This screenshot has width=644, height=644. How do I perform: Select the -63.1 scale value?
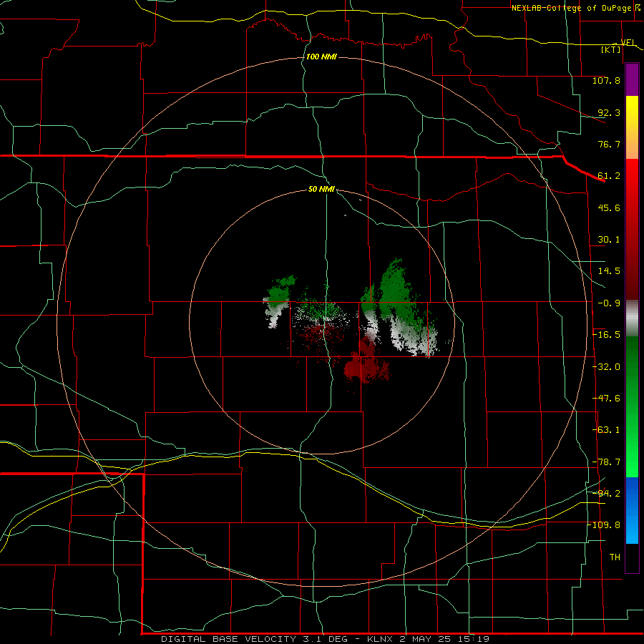[x=606, y=430]
